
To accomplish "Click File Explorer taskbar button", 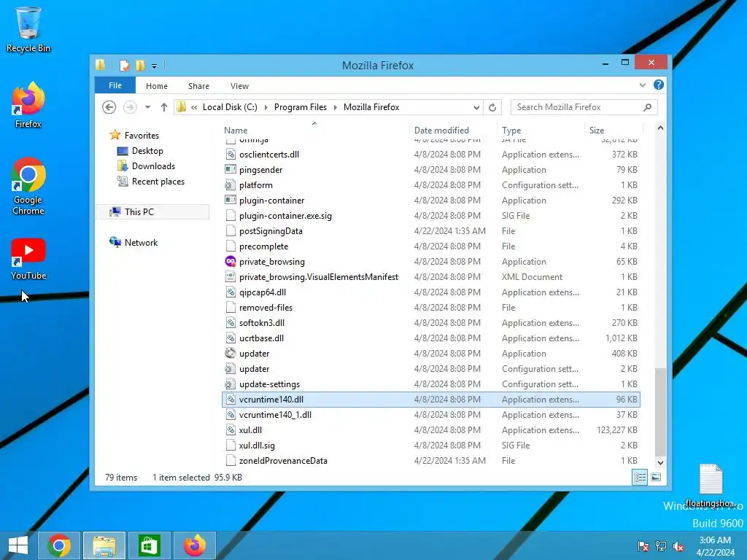I will (104, 545).
